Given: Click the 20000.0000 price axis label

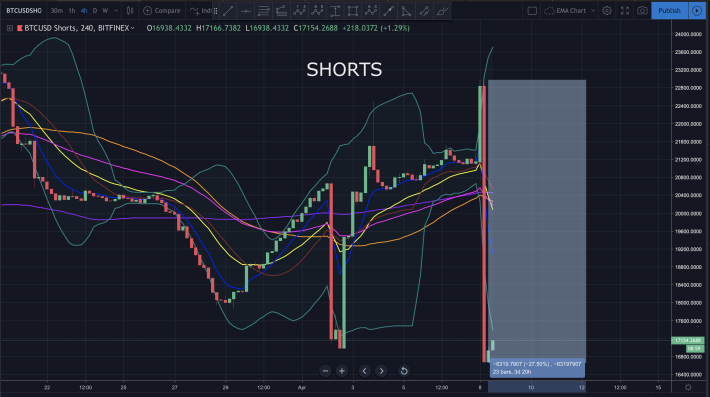Looking at the screenshot, I should [x=688, y=213].
